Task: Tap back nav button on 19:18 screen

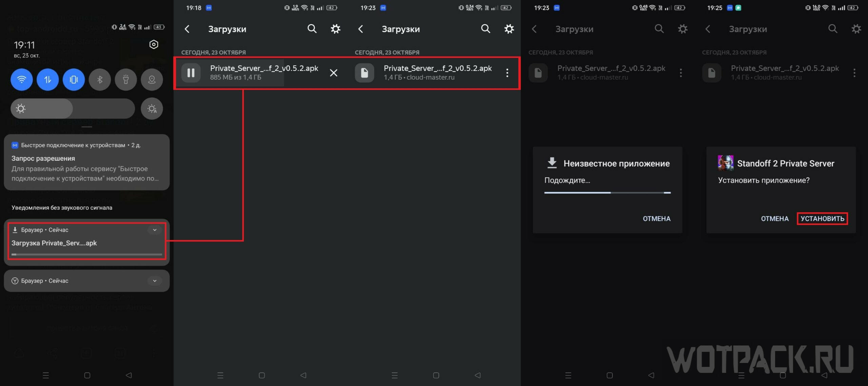Action: click(303, 375)
